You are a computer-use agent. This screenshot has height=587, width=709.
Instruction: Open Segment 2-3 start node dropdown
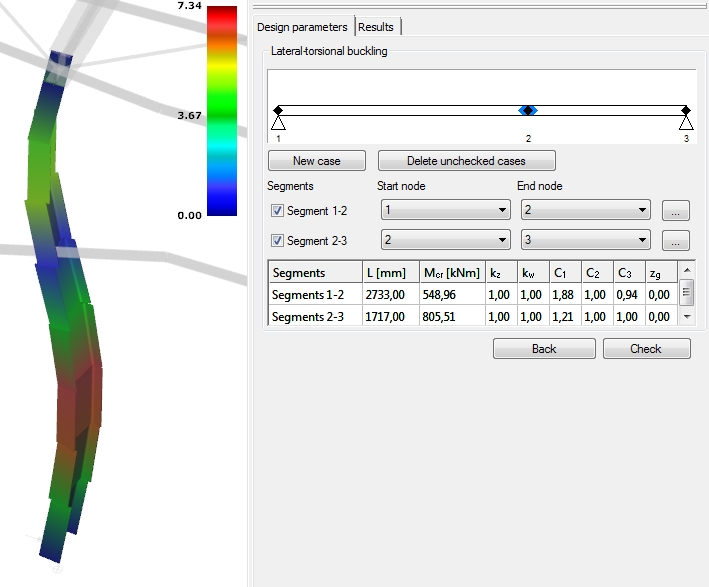[x=446, y=240]
